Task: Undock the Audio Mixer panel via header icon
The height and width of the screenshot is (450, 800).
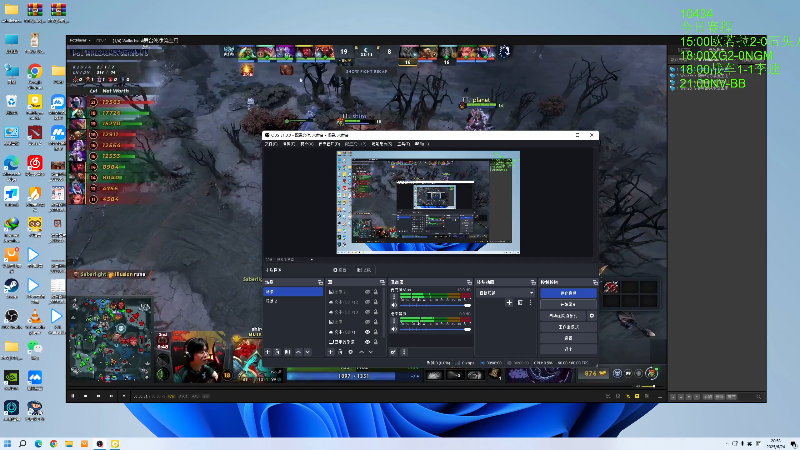Action: pyautogui.click(x=469, y=282)
